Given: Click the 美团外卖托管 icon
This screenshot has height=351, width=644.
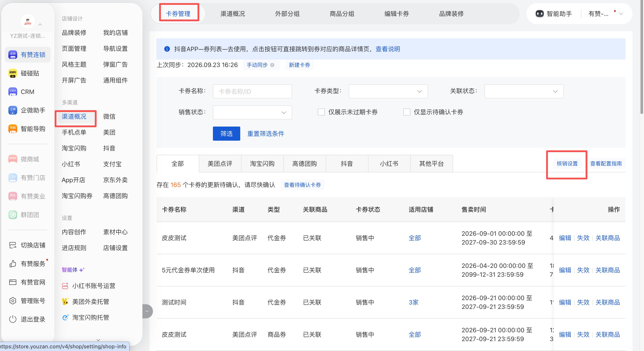Looking at the screenshot, I should 65,301.
